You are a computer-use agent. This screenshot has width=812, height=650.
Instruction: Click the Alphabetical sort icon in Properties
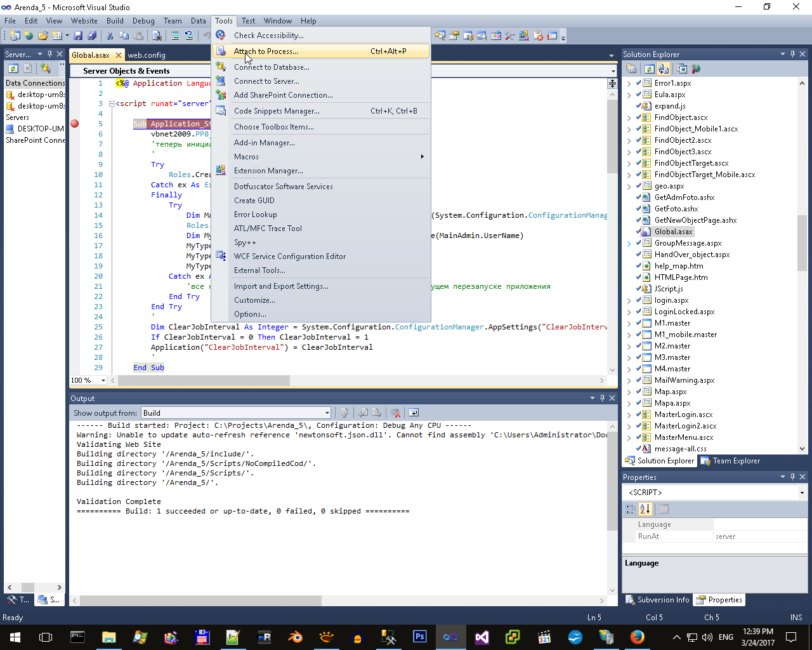click(x=645, y=509)
